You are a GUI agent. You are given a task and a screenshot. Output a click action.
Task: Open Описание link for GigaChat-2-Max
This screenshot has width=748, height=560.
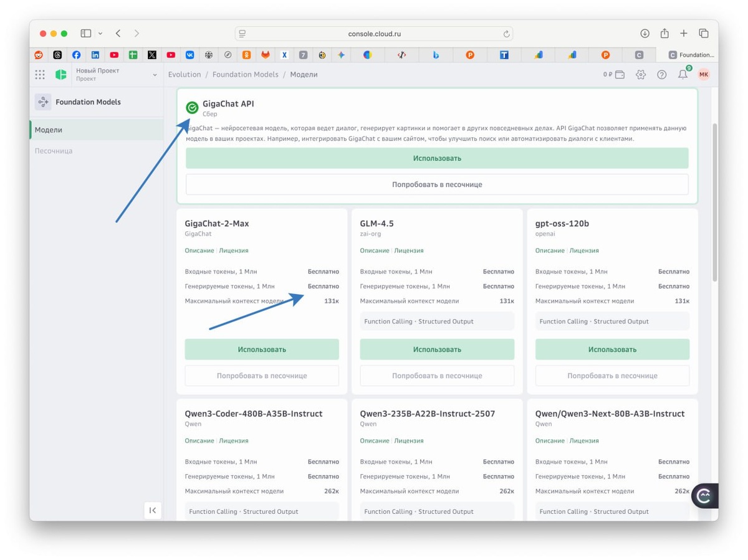(199, 250)
